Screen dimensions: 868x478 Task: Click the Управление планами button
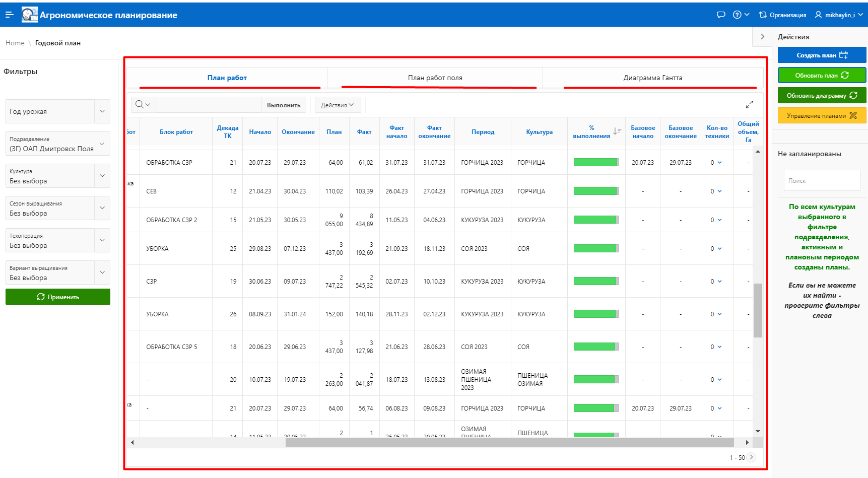[822, 116]
